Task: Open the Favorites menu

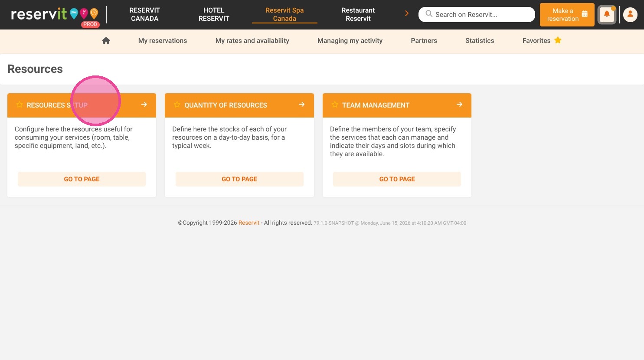Action: click(542, 40)
